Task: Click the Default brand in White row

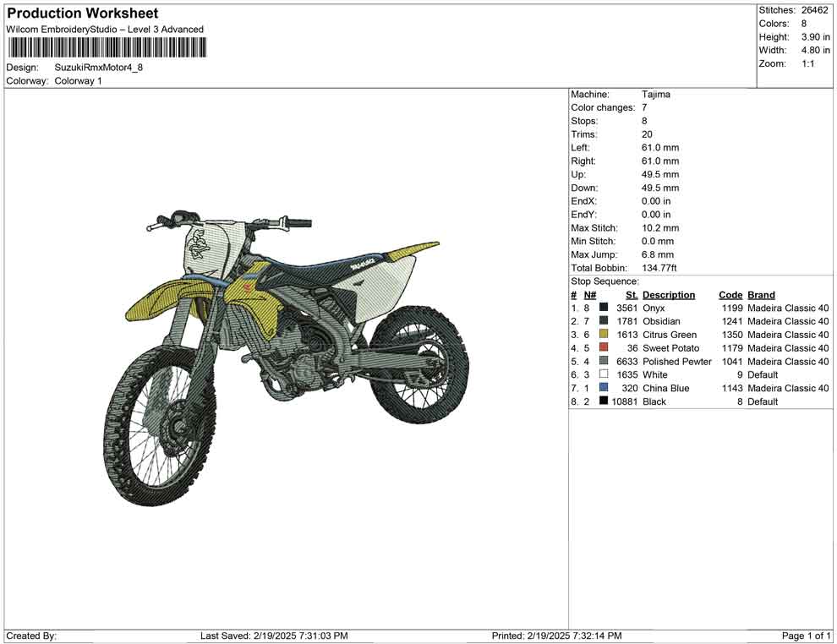Action: click(x=763, y=374)
